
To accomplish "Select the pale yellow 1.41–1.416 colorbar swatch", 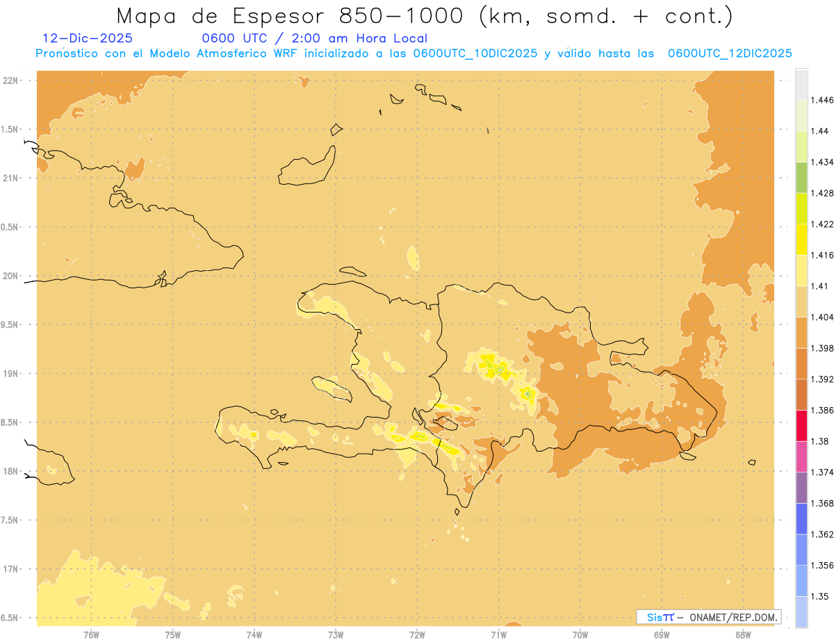I will coord(802,270).
